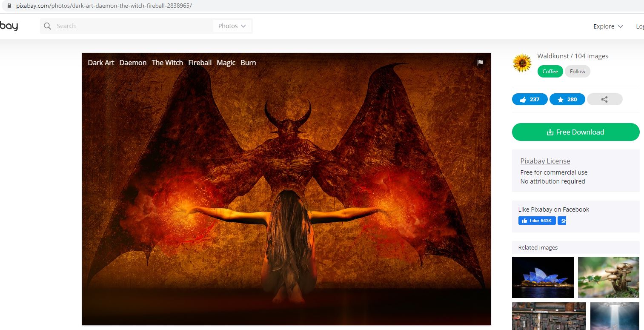Click the flag report icon on image

click(x=480, y=63)
